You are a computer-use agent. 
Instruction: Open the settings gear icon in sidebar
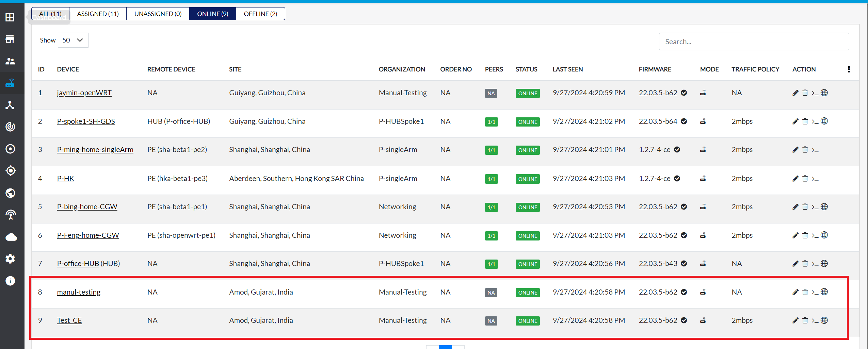10,259
